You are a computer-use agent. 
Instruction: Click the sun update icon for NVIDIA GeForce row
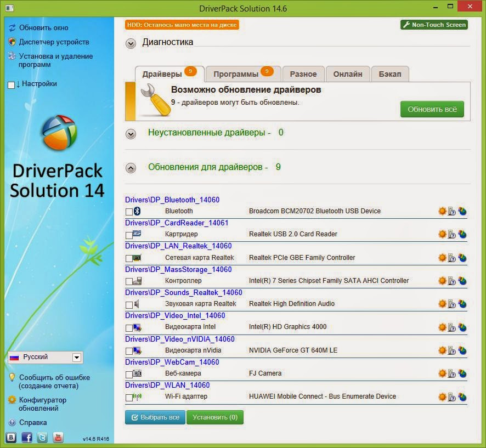tap(442, 350)
